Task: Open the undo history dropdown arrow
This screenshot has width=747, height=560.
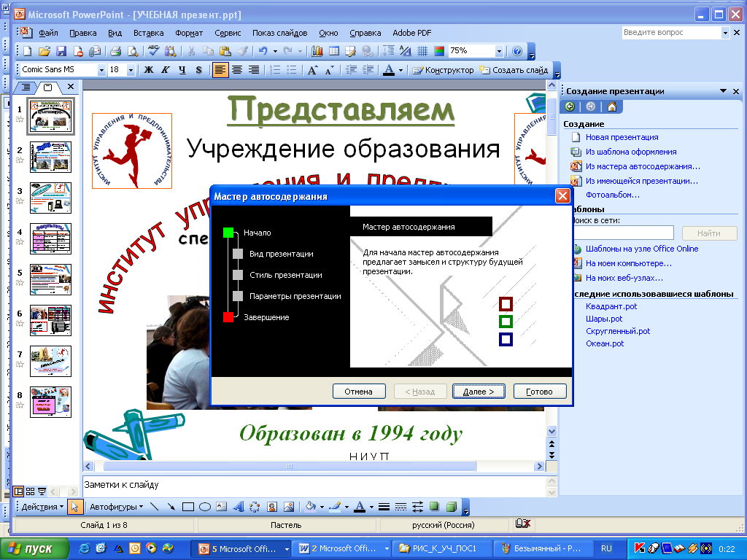Action: [275, 51]
